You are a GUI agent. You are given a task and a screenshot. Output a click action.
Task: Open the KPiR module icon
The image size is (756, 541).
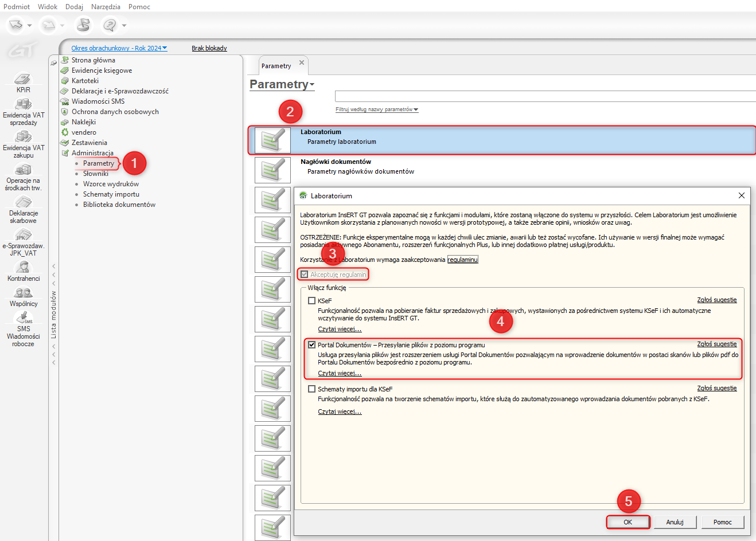click(x=23, y=82)
